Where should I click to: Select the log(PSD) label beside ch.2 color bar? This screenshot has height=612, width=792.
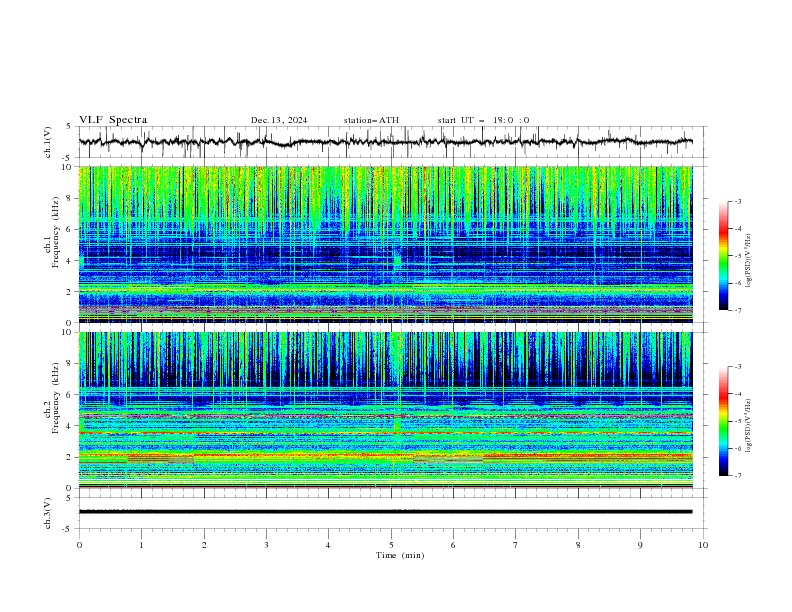[x=748, y=425]
